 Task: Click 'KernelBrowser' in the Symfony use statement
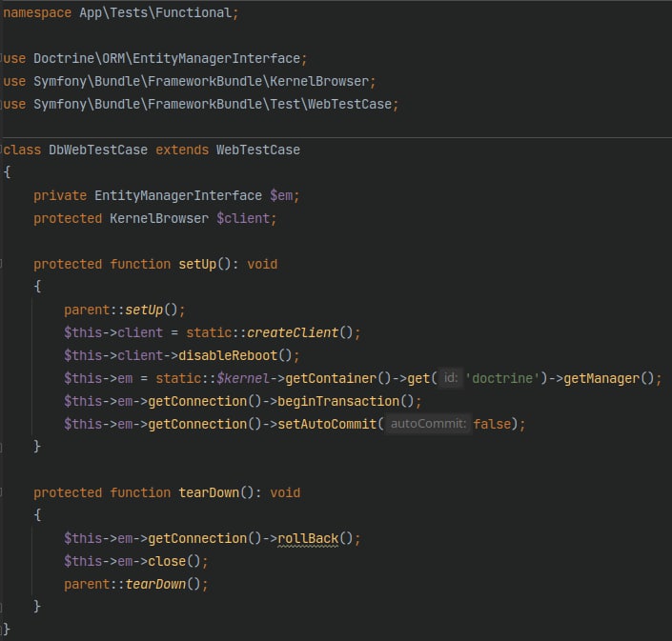pos(319,81)
